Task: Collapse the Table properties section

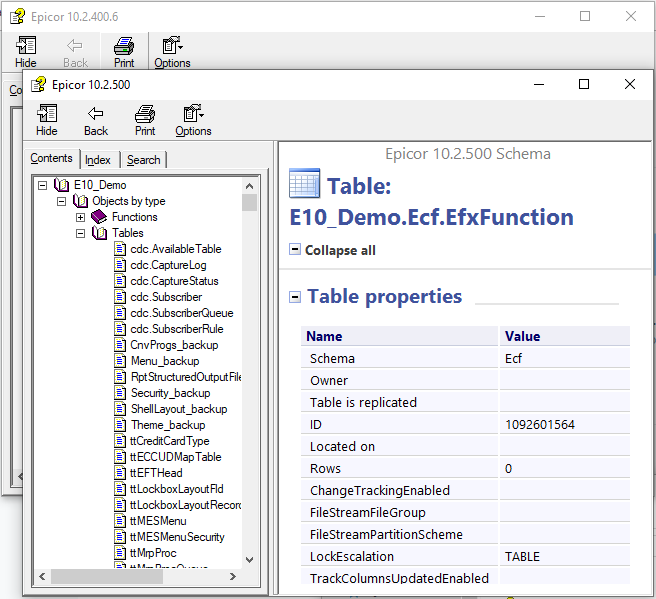Action: point(295,297)
